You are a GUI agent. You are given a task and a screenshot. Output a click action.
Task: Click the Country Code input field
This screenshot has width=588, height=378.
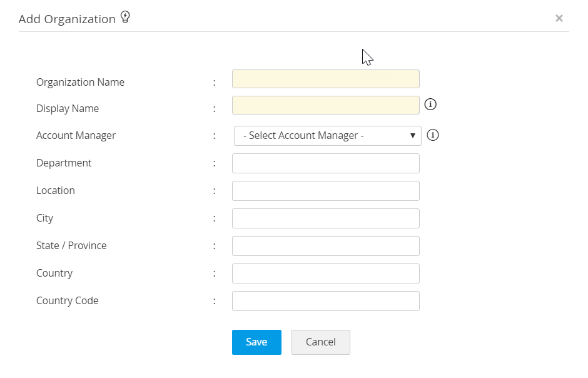(x=325, y=301)
